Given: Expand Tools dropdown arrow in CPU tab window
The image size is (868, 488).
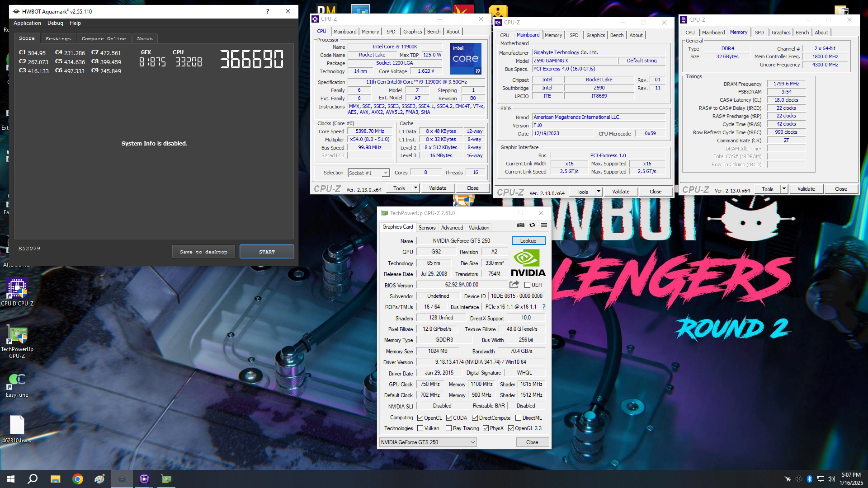Looking at the screenshot, I should [415, 188].
